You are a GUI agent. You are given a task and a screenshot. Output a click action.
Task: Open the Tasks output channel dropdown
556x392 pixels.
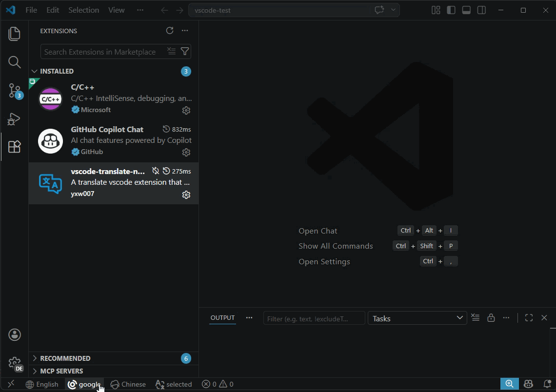[x=417, y=318]
